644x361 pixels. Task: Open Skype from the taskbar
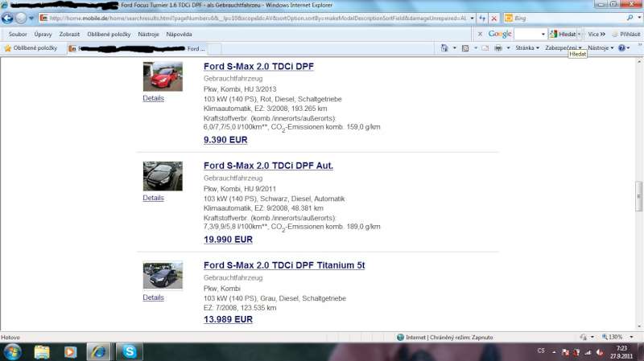pos(128,351)
